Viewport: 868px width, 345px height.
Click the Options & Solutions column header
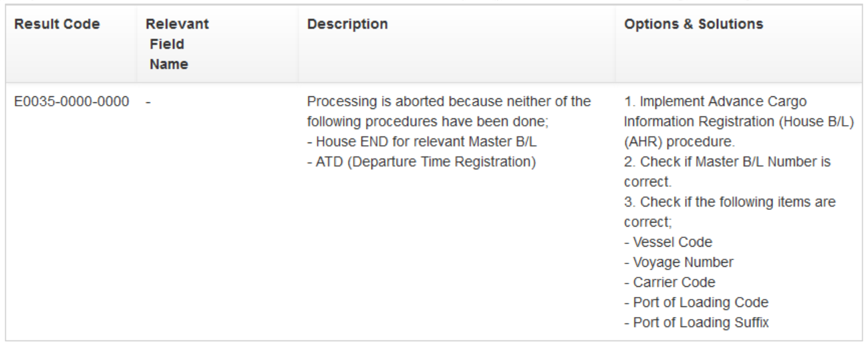click(693, 25)
